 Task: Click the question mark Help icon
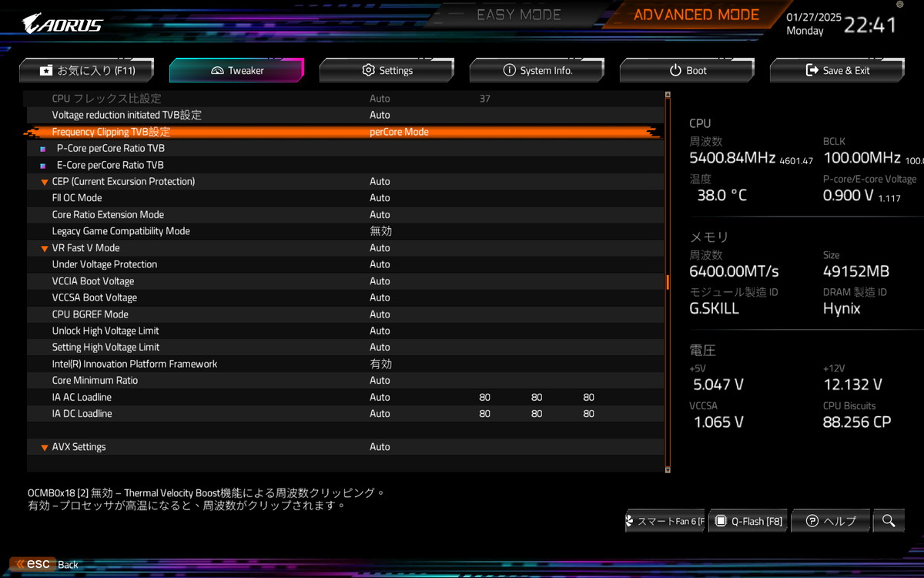pos(812,521)
